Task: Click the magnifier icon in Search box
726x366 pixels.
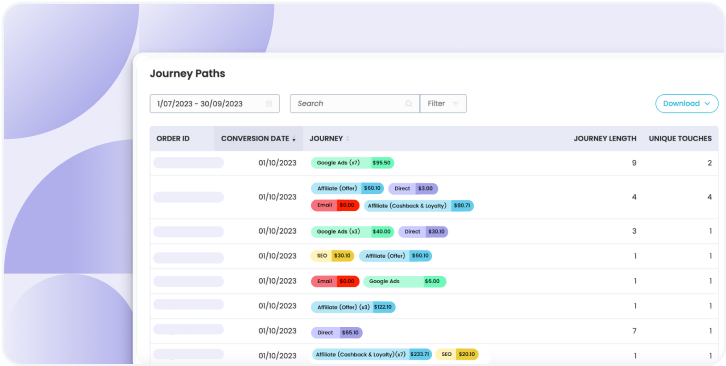Action: 409,104
